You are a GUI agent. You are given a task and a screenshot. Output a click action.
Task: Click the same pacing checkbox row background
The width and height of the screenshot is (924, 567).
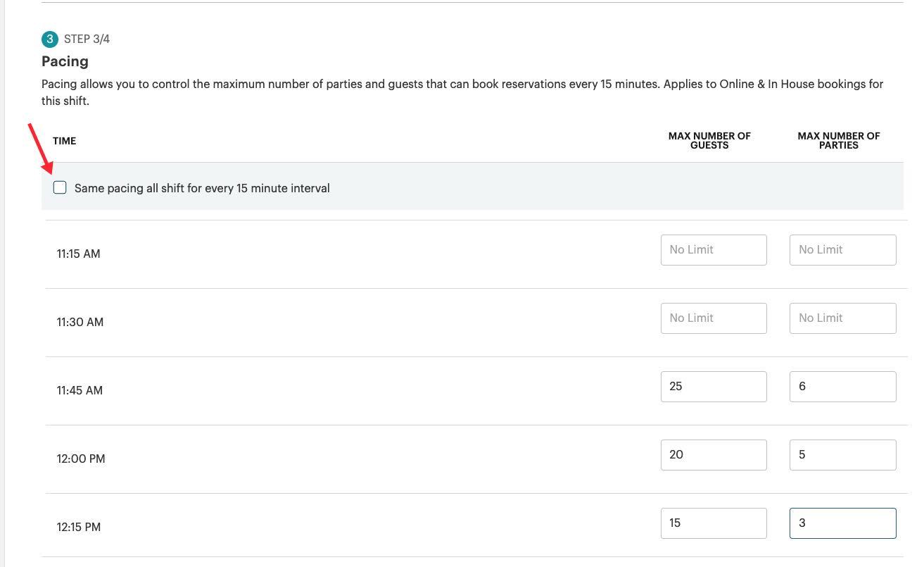pyautogui.click(x=422, y=187)
